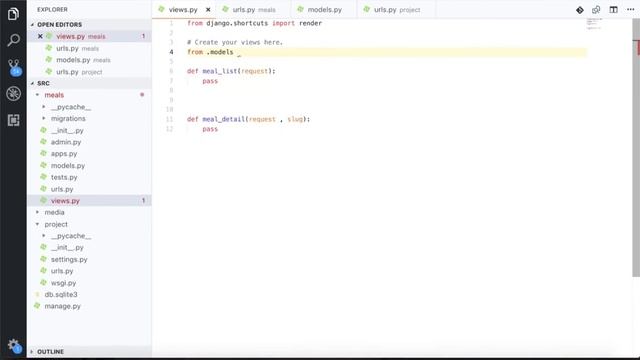Expand the media folder
This screenshot has height=360, width=640.
click(54, 212)
